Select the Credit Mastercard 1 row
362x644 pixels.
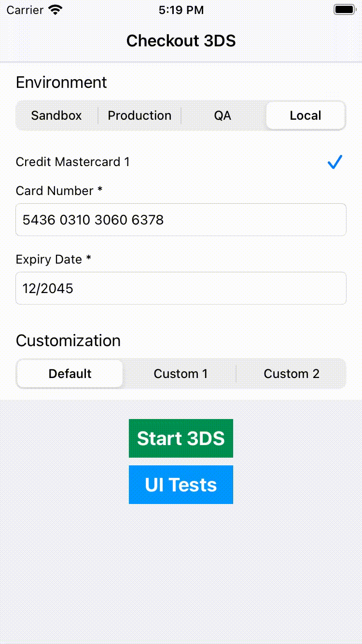pos(181,162)
